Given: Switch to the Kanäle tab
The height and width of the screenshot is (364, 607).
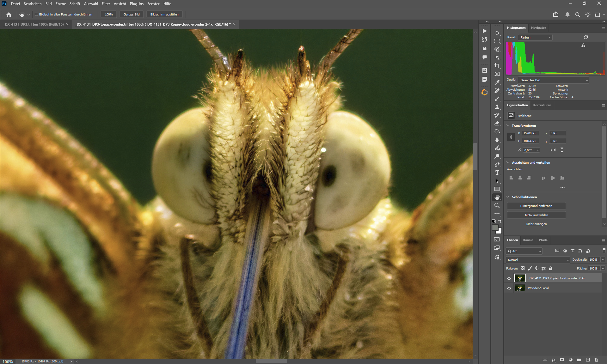Looking at the screenshot, I should click(528, 240).
